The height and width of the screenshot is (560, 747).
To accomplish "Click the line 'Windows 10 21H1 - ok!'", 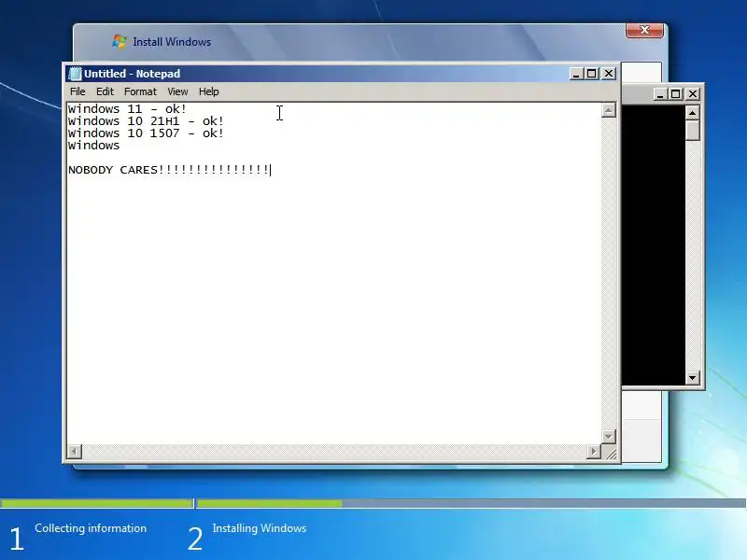I will coord(146,121).
